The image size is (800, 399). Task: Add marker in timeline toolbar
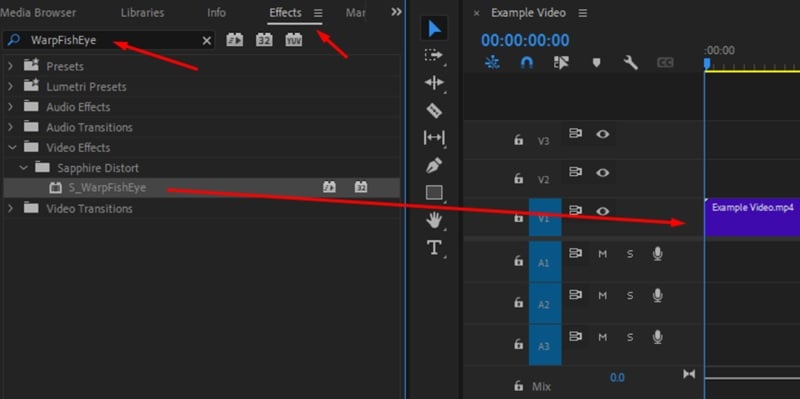point(596,62)
